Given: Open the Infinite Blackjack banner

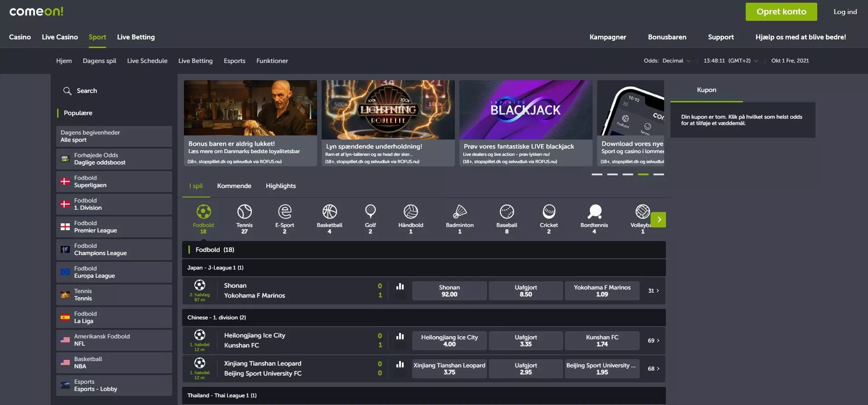Looking at the screenshot, I should click(526, 123).
